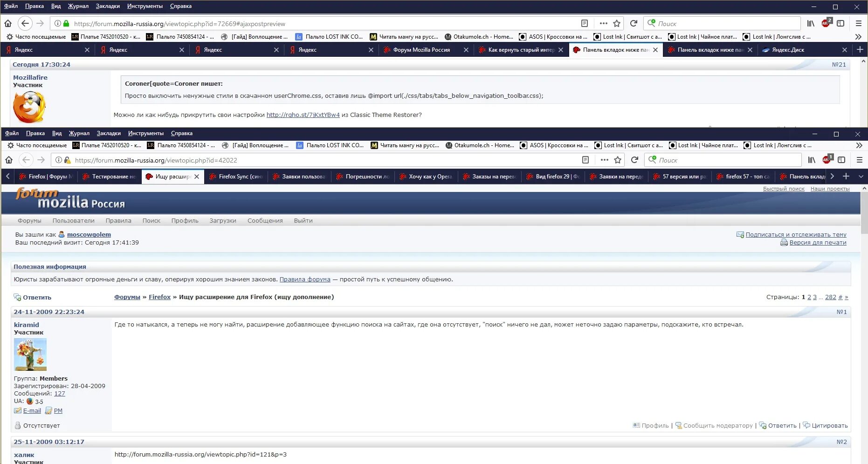Open new tab plus in bottom window
This screenshot has width=868, height=464.
click(846, 176)
